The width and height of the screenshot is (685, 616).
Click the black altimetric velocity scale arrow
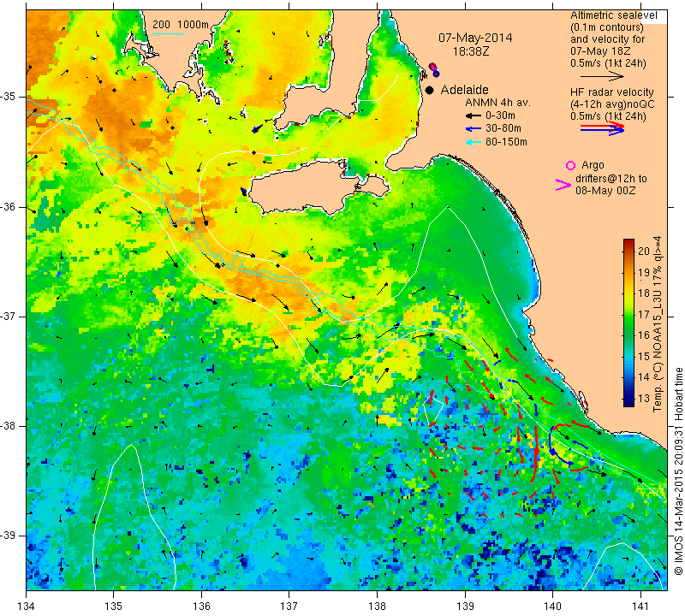(602, 76)
